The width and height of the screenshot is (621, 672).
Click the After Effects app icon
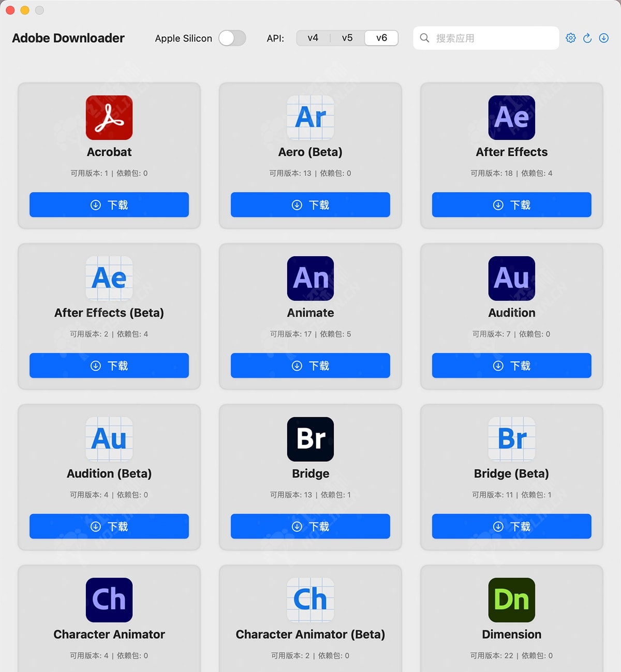(512, 118)
